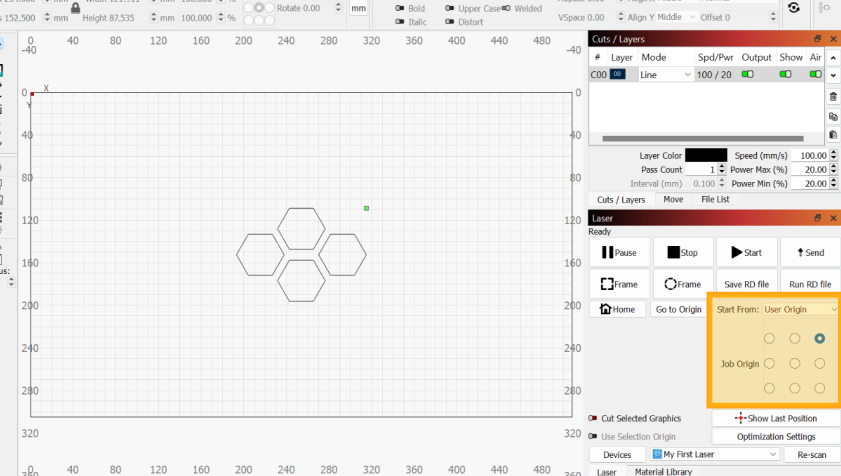This screenshot has height=476, width=841.
Task: Switch to the Move tab
Action: click(673, 199)
